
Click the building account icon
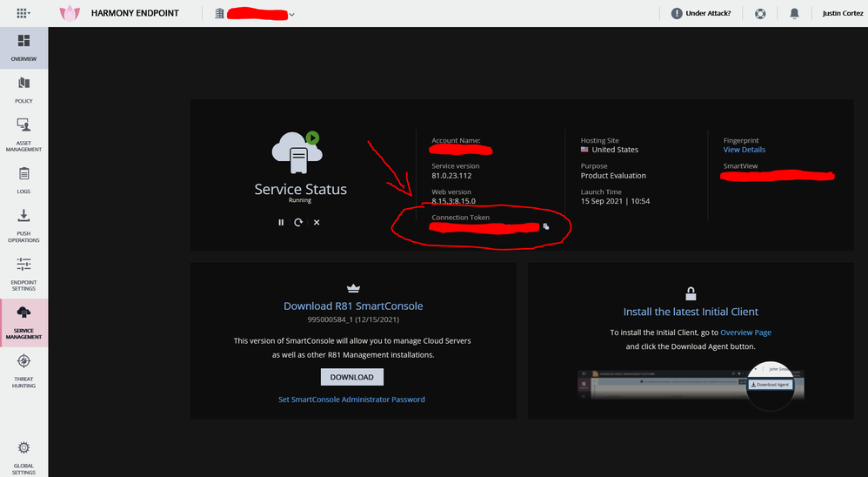pyautogui.click(x=219, y=13)
